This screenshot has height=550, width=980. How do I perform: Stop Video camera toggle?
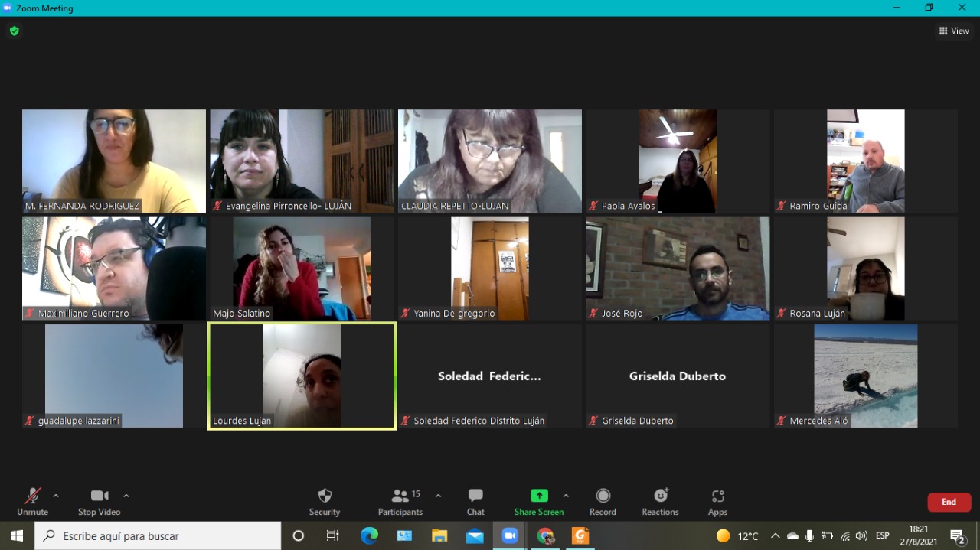(x=99, y=502)
